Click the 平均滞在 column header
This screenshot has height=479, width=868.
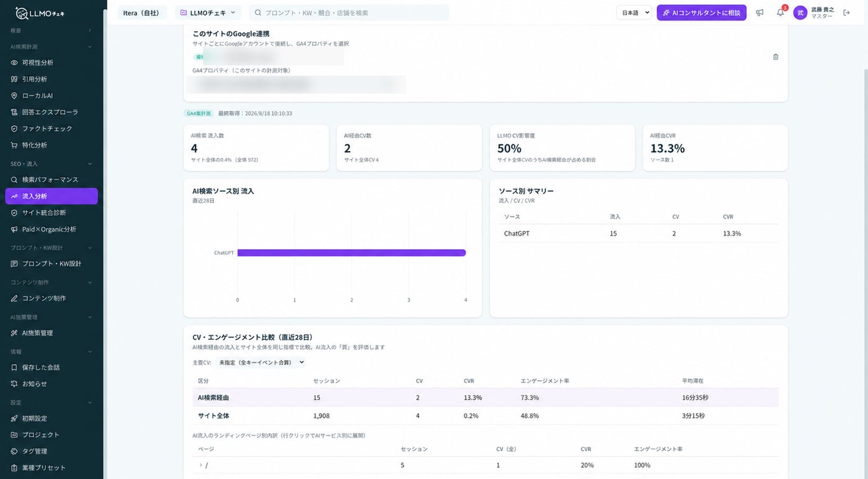[693, 380]
